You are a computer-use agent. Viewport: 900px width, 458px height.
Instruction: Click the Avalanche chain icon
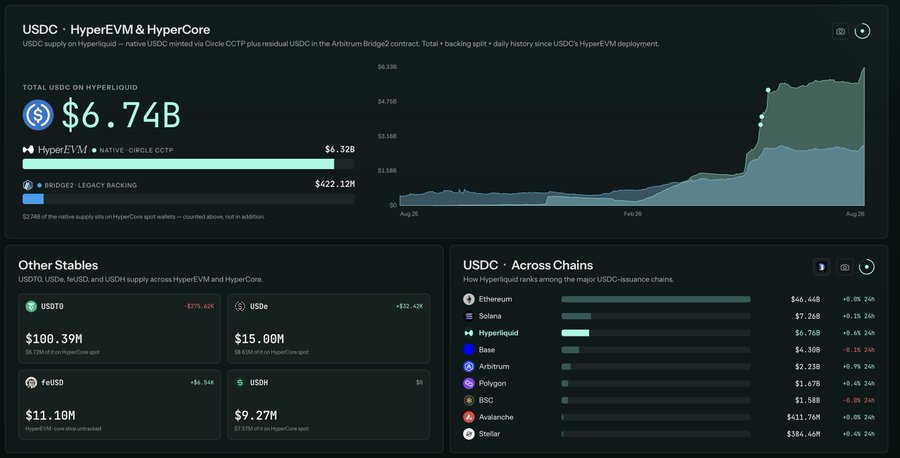coord(469,417)
